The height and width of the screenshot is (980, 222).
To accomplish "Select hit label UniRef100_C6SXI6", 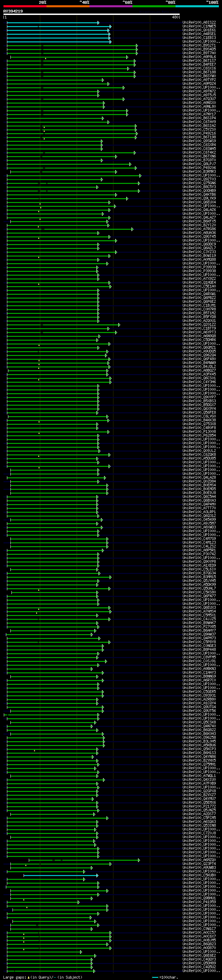I will pyautogui.click(x=199, y=68).
